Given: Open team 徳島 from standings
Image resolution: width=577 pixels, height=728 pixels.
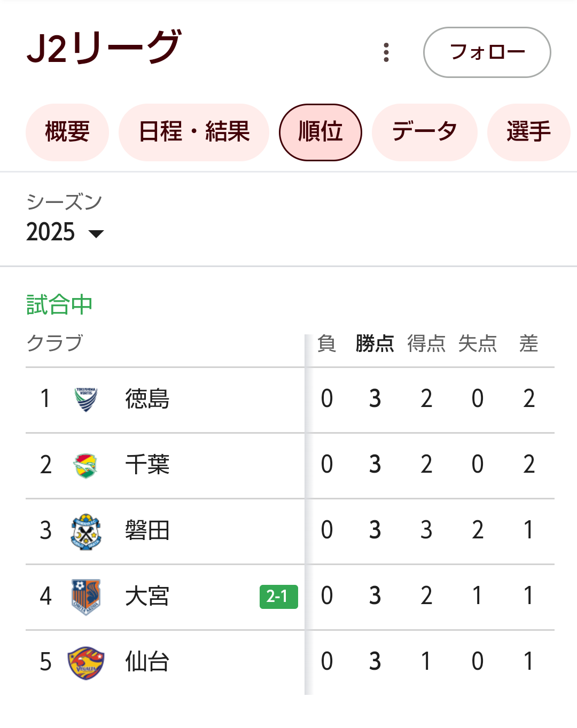Looking at the screenshot, I should (147, 399).
